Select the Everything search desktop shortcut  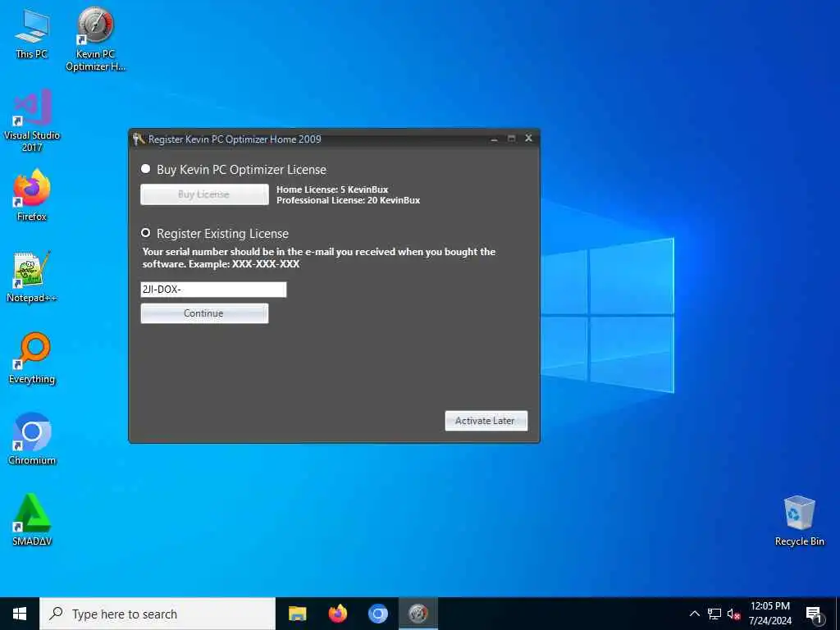point(32,358)
